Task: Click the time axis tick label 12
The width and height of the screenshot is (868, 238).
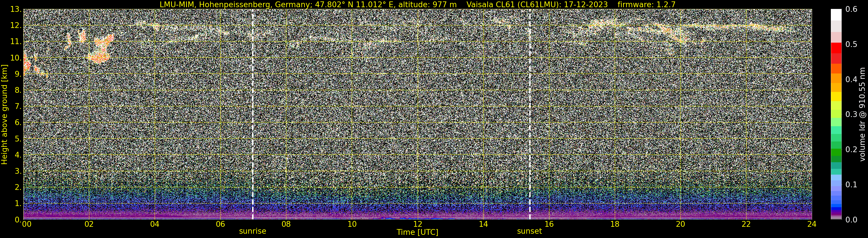Action: click(417, 224)
